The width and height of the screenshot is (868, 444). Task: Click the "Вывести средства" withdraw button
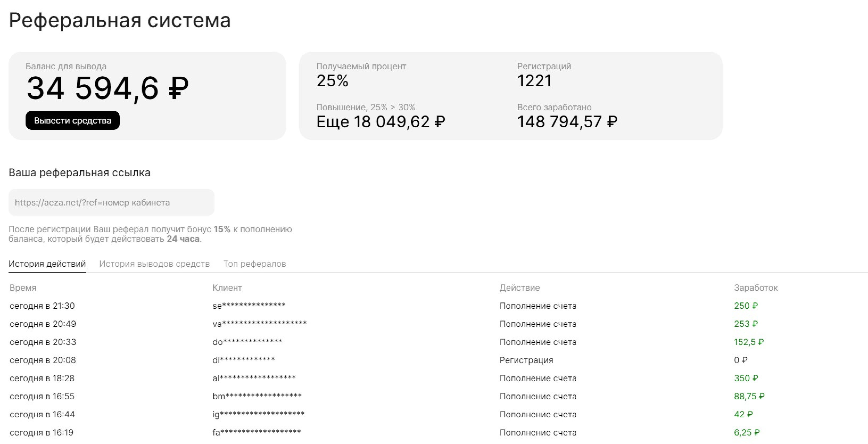point(72,120)
